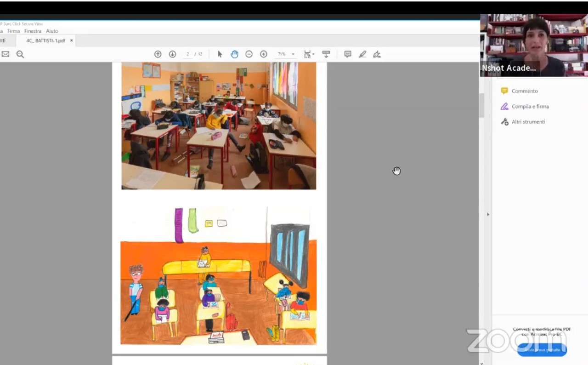Zoom out with the minus icon
Screen dimensions: 588x365
click(249, 54)
